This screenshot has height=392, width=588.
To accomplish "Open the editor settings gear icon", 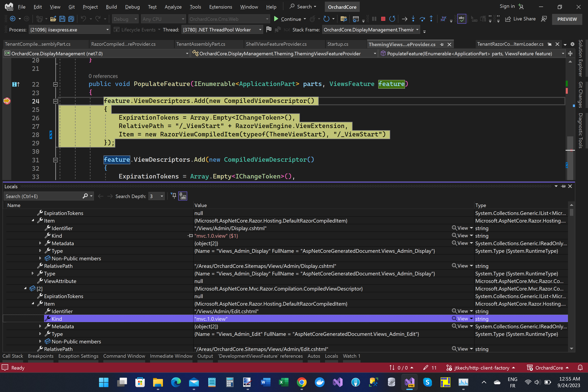I will (572, 44).
